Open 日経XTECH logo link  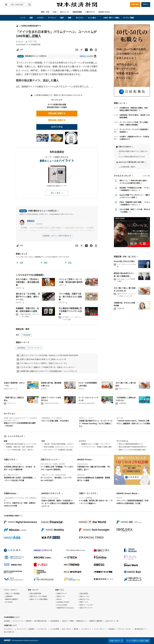click(x=70, y=557)
